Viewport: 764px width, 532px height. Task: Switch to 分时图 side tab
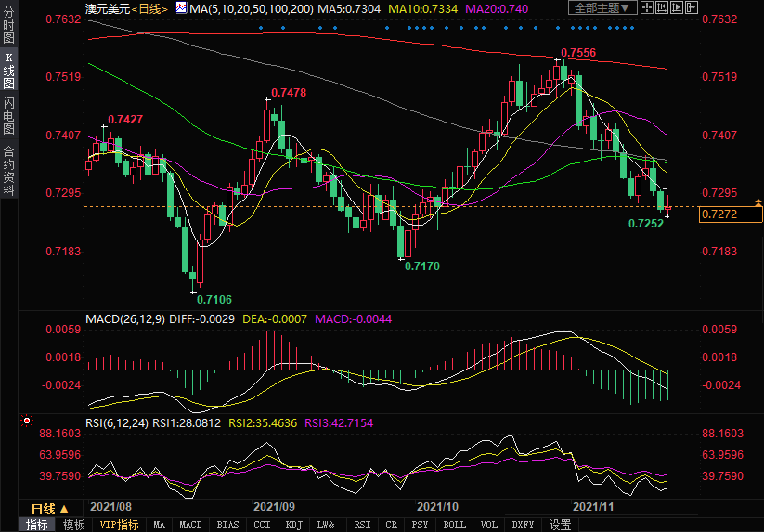(x=8, y=30)
